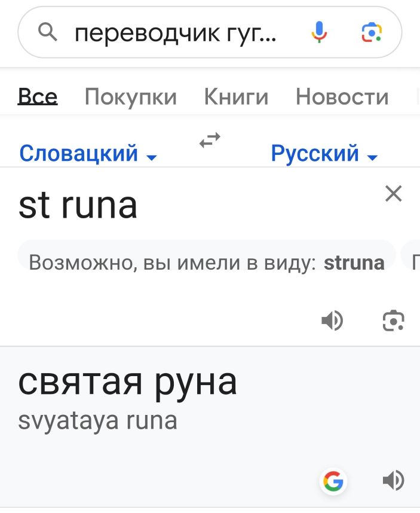
Task: Tap the transliteration svyataya runa
Action: 97,422
